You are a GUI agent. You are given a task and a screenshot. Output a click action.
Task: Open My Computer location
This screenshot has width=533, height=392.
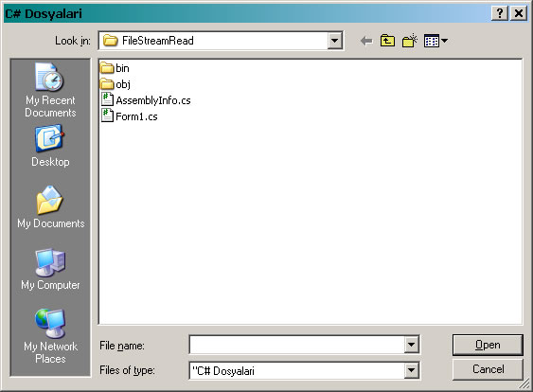[50, 269]
